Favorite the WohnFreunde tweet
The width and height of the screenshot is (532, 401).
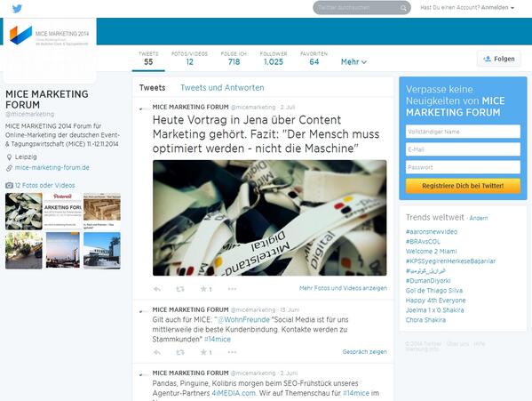pos(203,352)
